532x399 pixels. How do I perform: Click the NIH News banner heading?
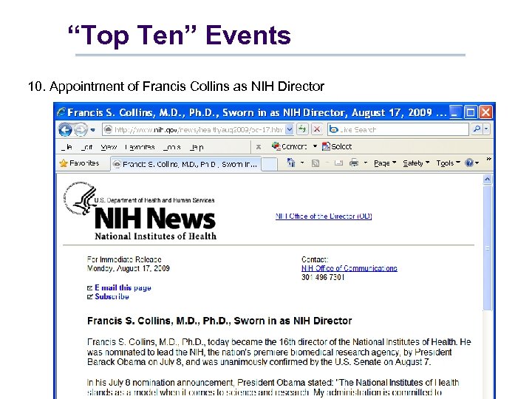point(155,218)
